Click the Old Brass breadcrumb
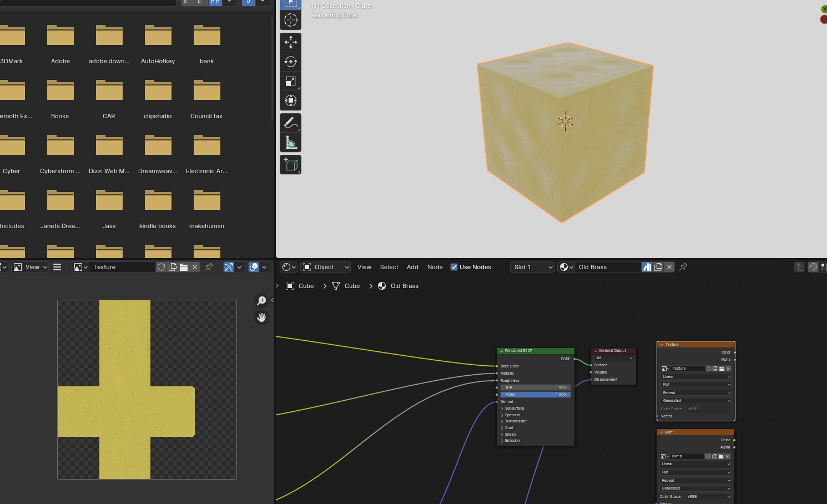The height and width of the screenshot is (504, 827). [x=399, y=286]
